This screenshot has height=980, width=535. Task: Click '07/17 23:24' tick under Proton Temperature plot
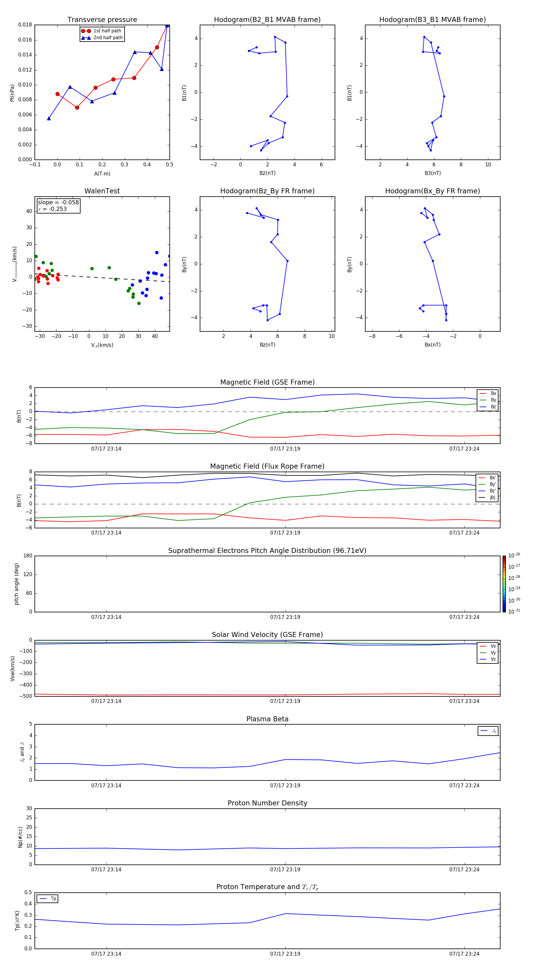(x=464, y=954)
